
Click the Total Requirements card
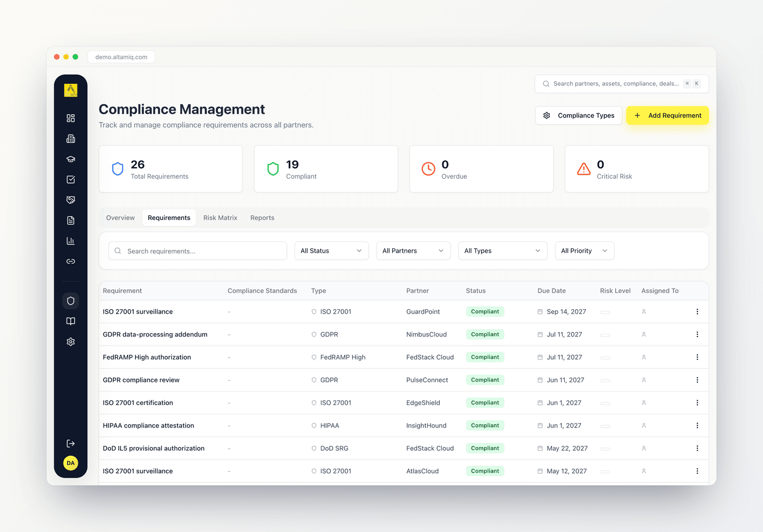[x=171, y=169]
